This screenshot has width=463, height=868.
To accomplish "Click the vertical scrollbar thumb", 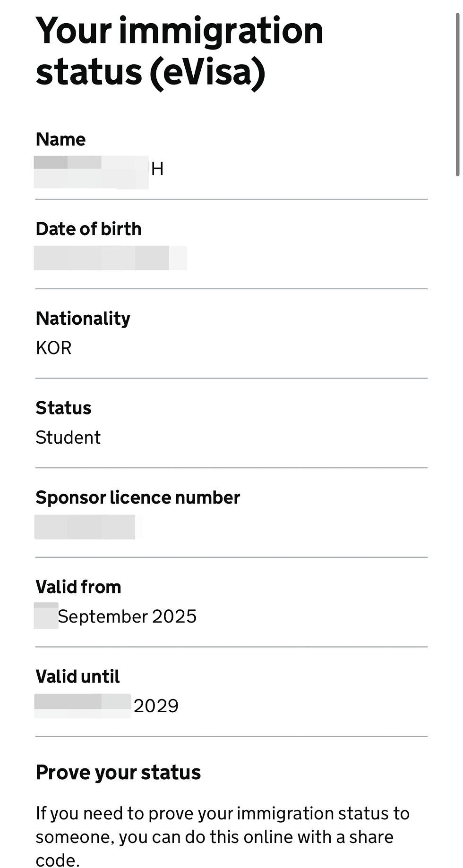I will 457,94.
